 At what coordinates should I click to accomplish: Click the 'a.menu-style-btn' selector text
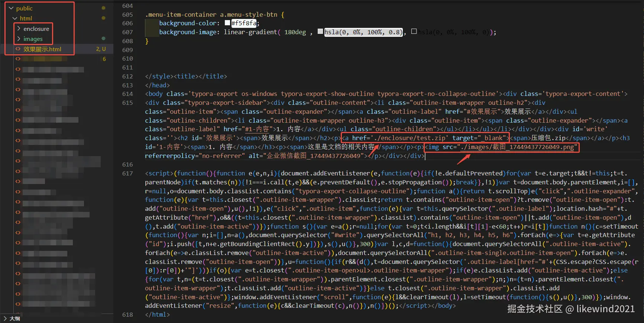[x=249, y=14]
